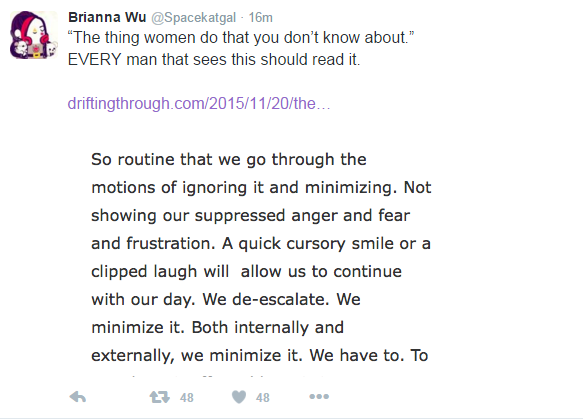
Task: Visit the @Spacekatgal handle
Action: click(193, 18)
